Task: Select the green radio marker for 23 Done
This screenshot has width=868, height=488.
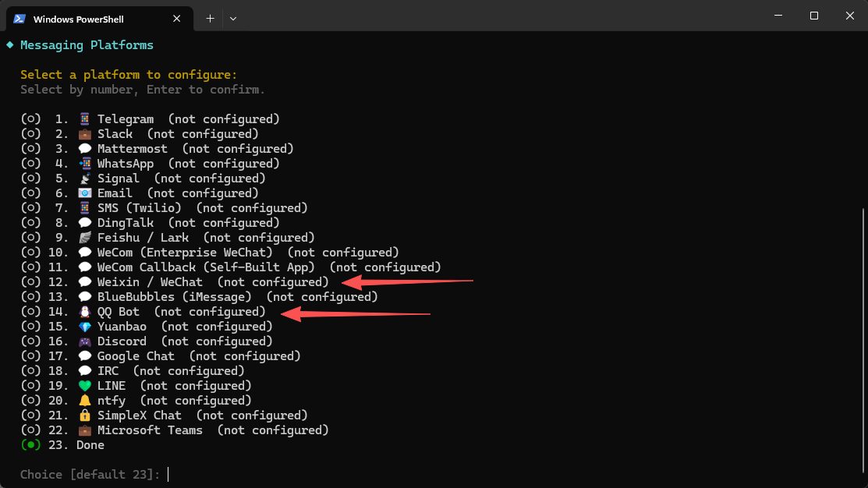Action: click(31, 445)
